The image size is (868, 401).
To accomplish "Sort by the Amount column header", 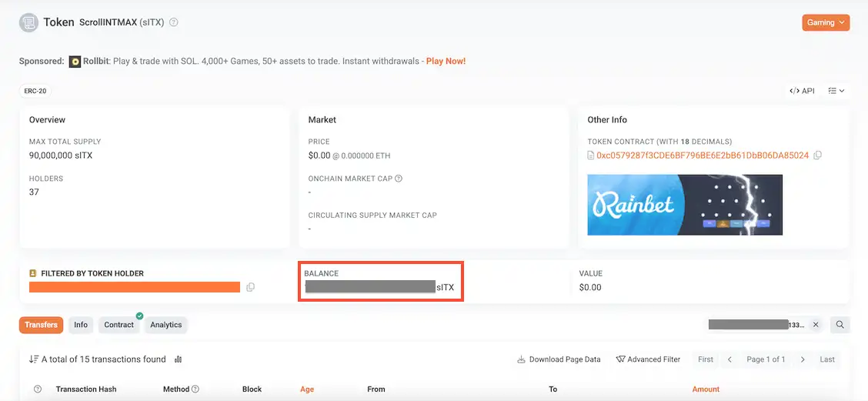I will coord(706,389).
